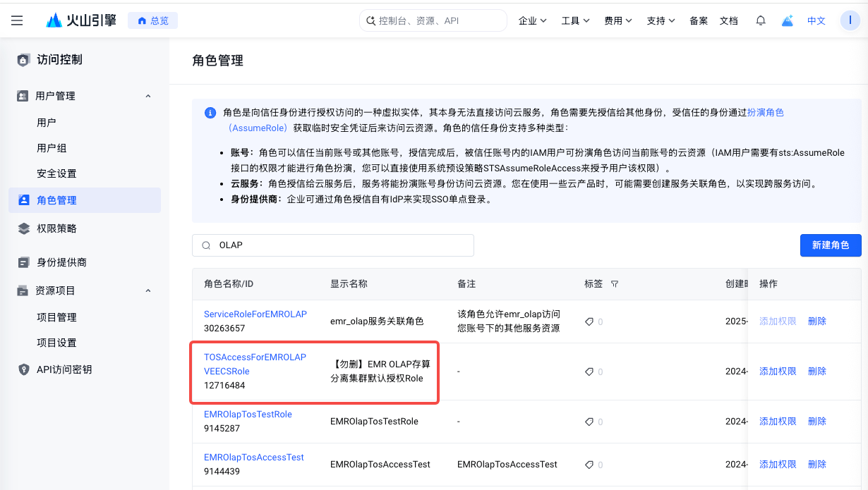
Task: Expand the 费用 dropdown menu
Action: click(618, 21)
